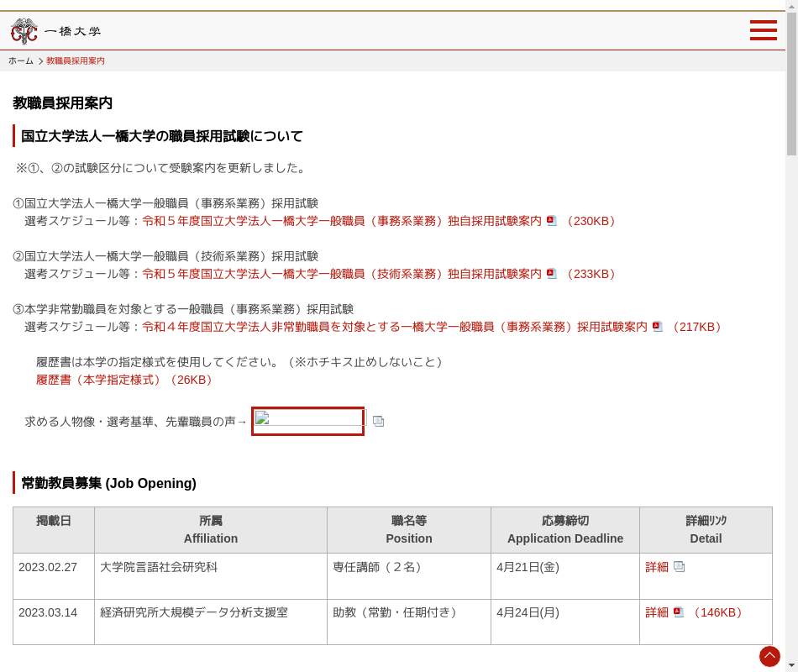
Task: Go to ホーム in the breadcrumb
Action: coord(21,61)
